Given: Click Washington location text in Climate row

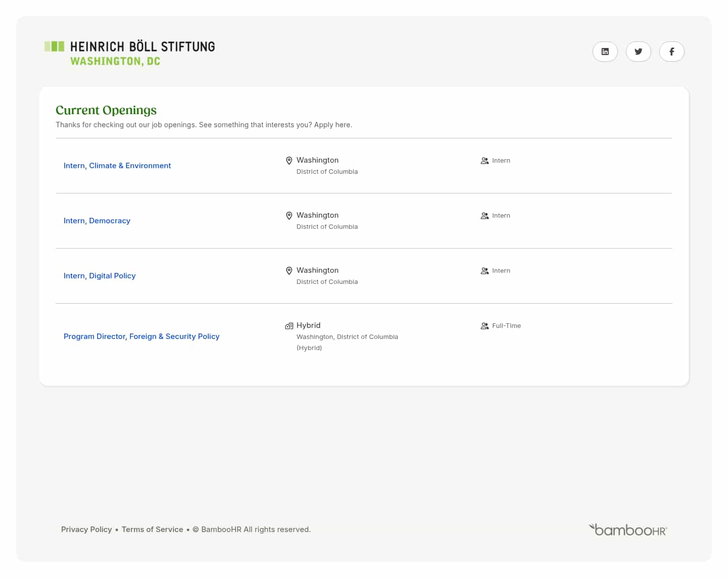Looking at the screenshot, I should click(317, 160).
